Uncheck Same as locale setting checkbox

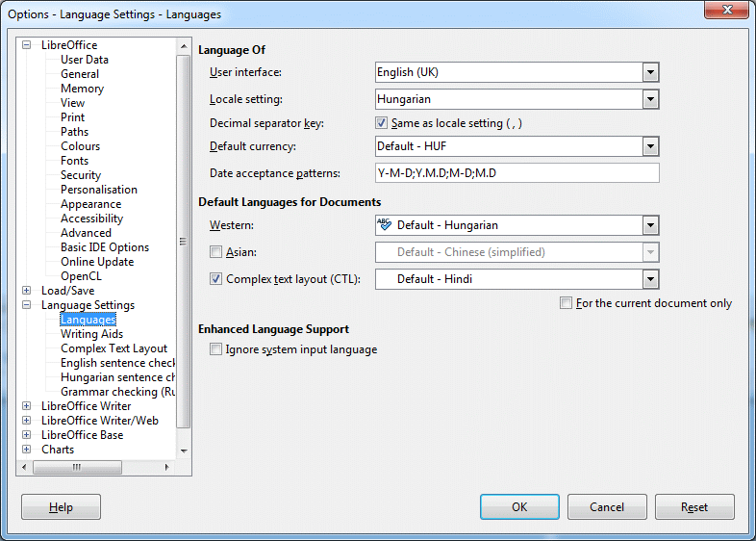tap(382, 123)
